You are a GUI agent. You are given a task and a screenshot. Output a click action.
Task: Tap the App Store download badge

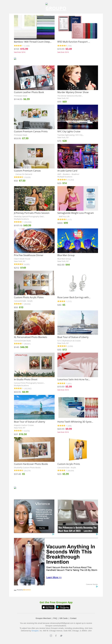click(x=48, y=607)
